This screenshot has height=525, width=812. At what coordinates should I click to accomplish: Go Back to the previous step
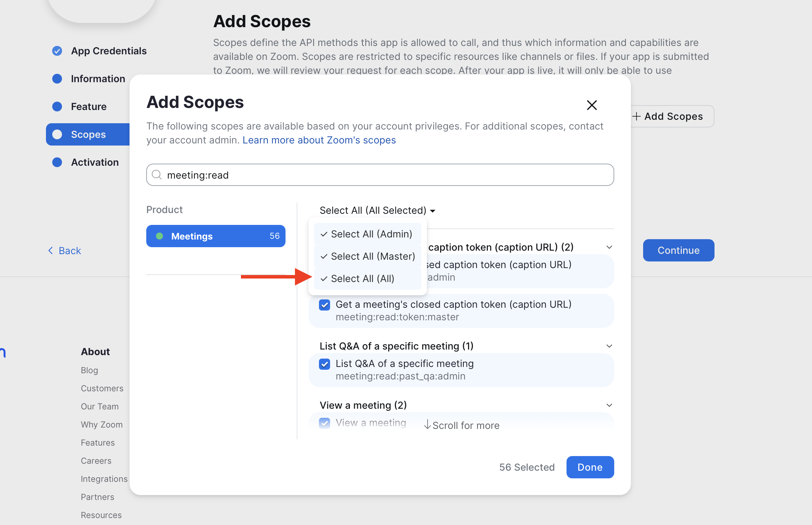coord(64,251)
